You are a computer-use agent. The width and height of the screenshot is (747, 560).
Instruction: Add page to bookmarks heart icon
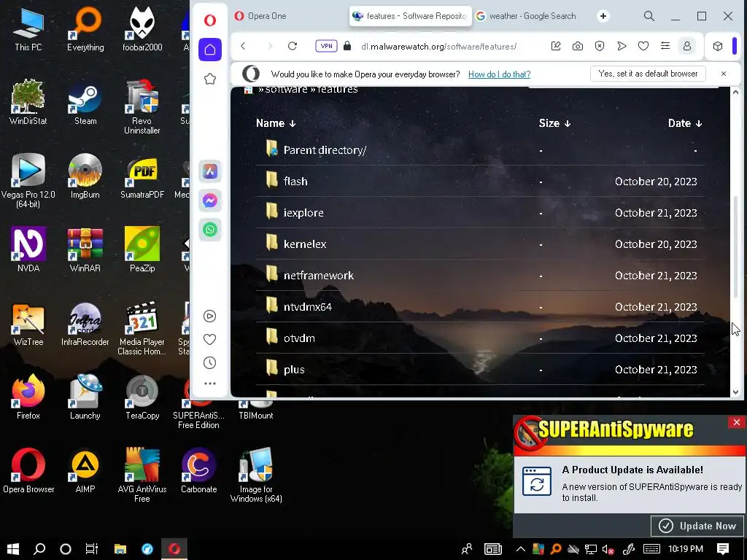click(643, 46)
